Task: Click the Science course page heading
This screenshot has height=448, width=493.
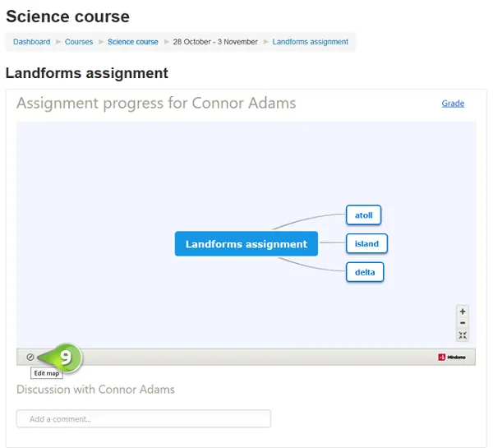Action: (x=67, y=16)
